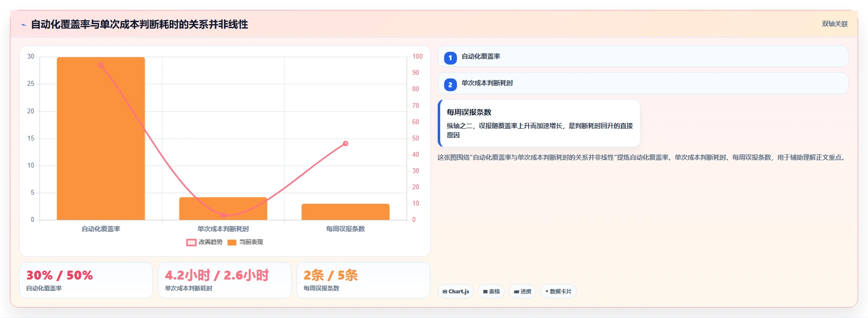Image resolution: width=868 pixels, height=318 pixels.
Task: Click the x-axis label 单次成本判断耗时
Action: tap(223, 229)
